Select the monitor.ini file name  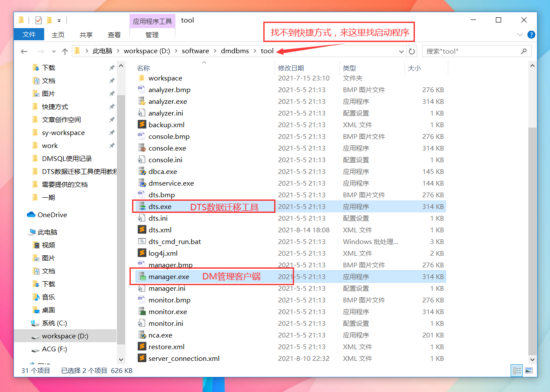coord(166,323)
